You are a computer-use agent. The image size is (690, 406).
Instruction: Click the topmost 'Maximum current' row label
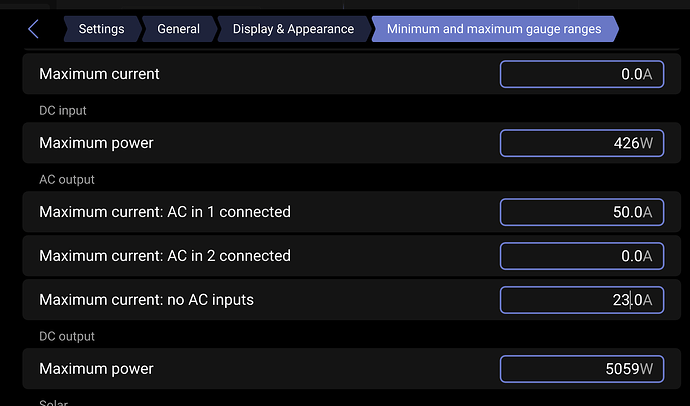tap(99, 74)
